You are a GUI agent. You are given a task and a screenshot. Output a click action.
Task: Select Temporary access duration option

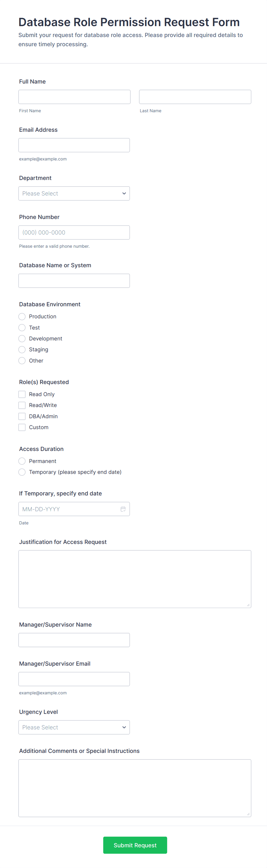pyautogui.click(x=22, y=472)
